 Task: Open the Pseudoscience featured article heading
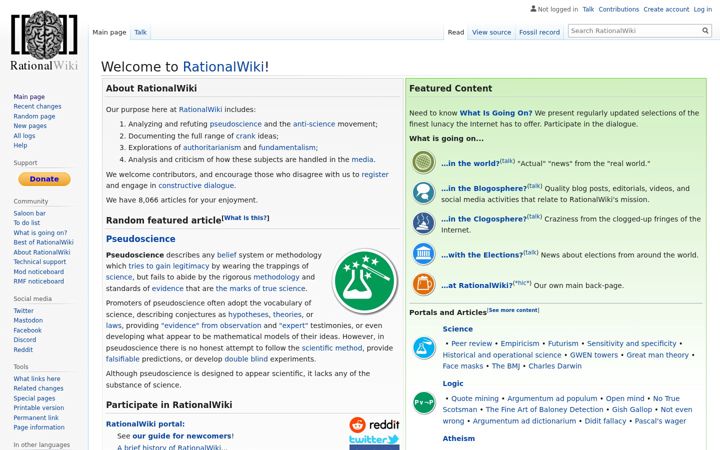[141, 239]
